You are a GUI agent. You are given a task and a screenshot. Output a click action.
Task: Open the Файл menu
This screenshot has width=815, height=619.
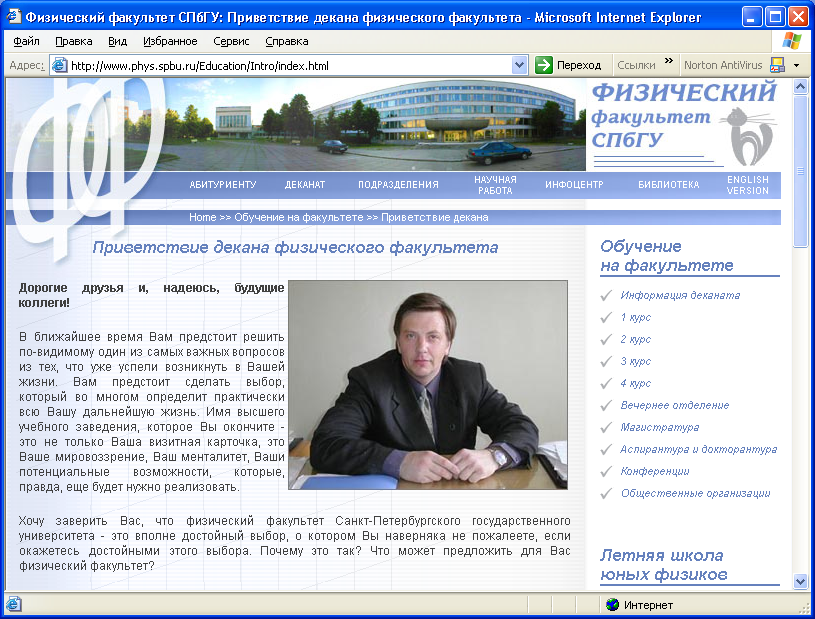click(x=26, y=41)
